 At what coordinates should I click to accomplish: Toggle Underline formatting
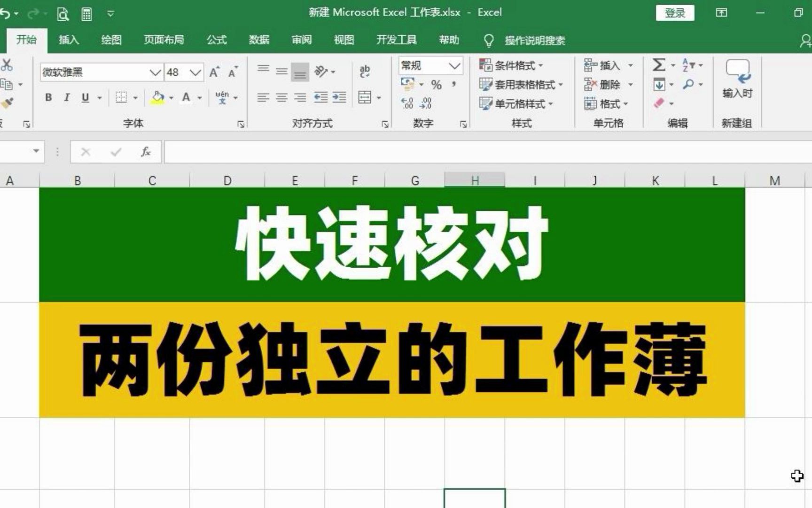click(x=85, y=97)
